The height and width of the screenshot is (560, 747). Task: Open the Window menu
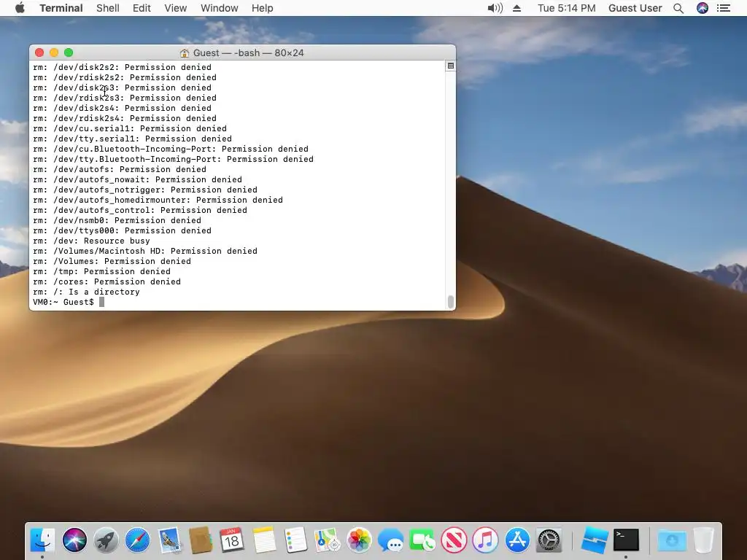click(x=219, y=8)
